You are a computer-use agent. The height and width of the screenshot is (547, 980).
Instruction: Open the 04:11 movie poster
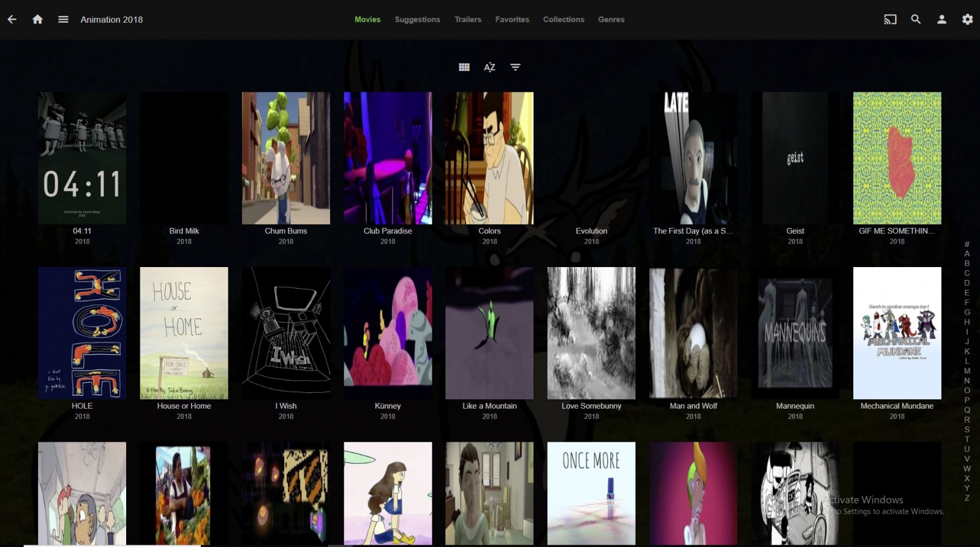pyautogui.click(x=82, y=158)
